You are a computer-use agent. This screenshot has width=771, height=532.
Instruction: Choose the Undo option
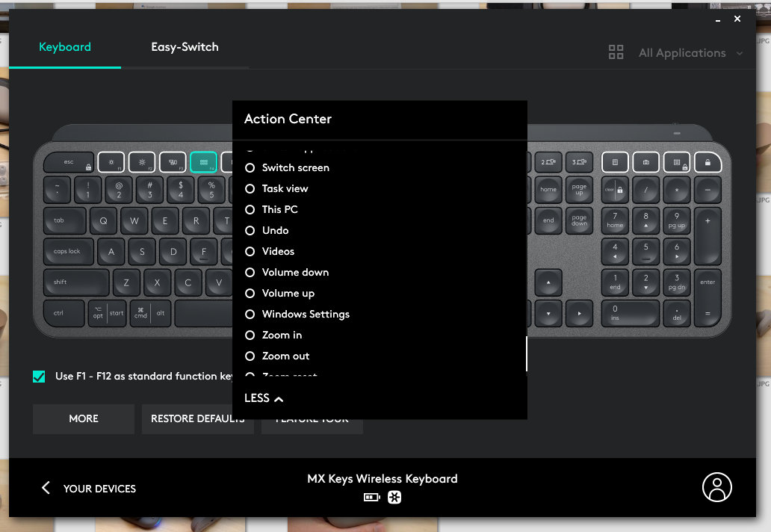click(267, 231)
